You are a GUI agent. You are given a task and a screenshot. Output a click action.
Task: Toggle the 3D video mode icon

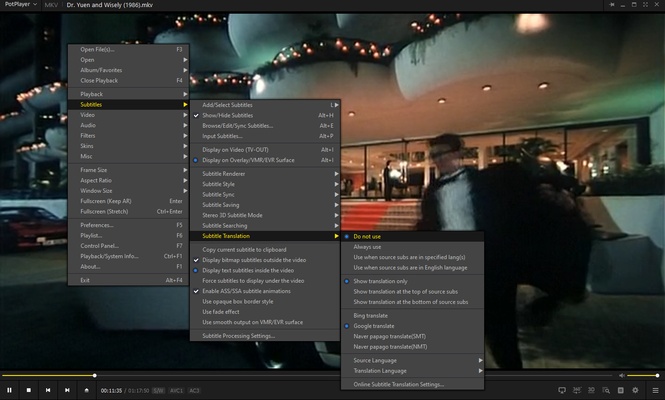click(591, 390)
